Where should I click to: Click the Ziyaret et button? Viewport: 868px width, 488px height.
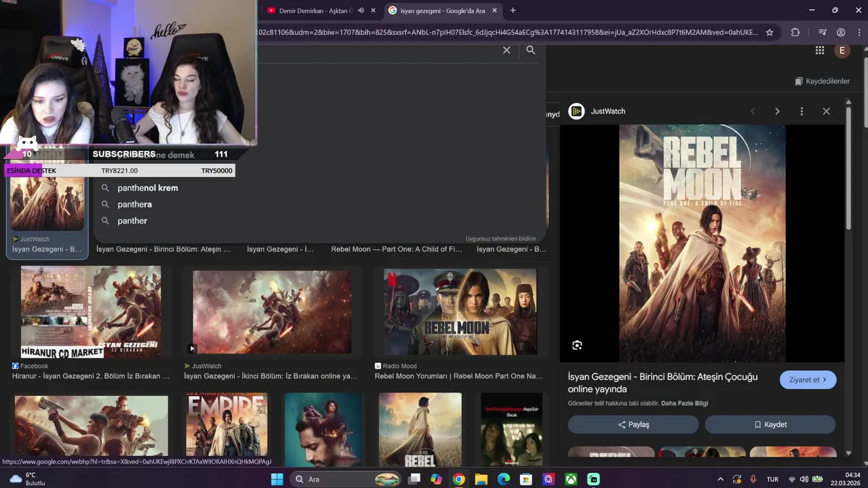[808, 380]
